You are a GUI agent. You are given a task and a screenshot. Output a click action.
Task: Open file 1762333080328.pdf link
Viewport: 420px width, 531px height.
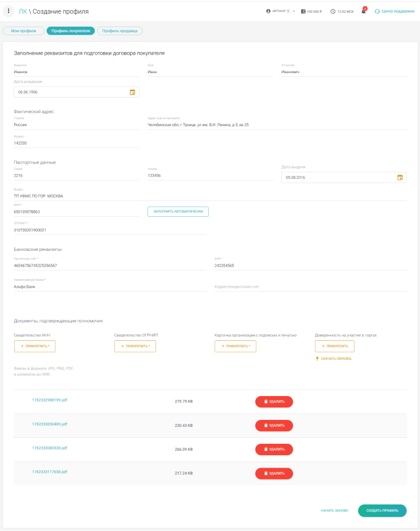coord(49,448)
